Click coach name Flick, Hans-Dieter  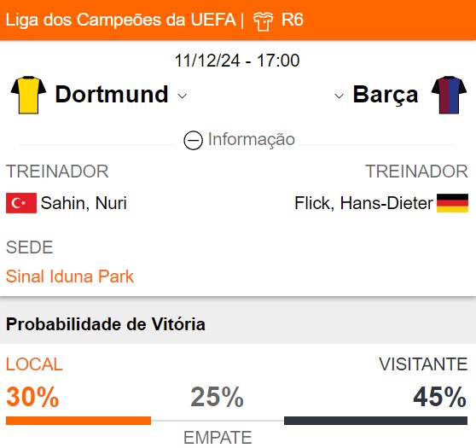363,203
